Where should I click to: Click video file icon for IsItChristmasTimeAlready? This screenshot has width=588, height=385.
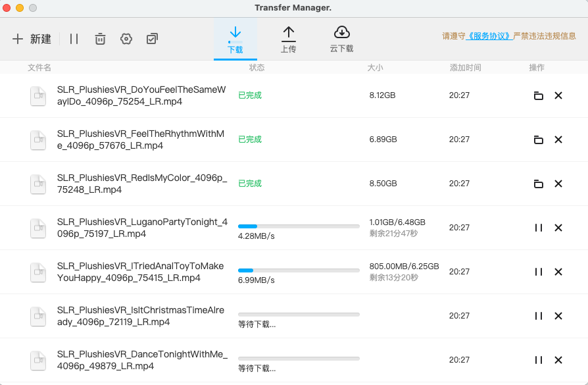pyautogui.click(x=38, y=317)
